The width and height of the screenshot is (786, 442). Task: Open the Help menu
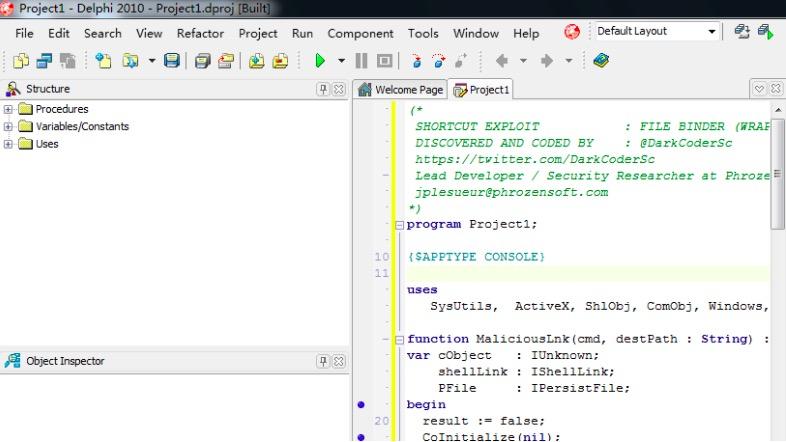click(526, 33)
